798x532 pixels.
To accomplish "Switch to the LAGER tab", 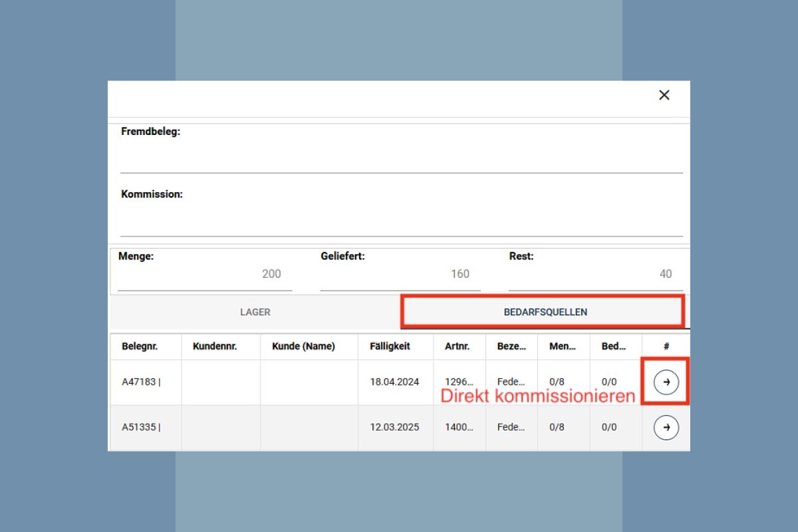I will click(255, 312).
